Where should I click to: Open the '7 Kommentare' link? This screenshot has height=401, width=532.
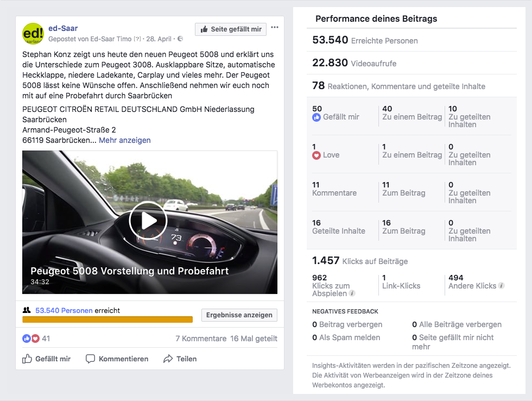pos(201,339)
